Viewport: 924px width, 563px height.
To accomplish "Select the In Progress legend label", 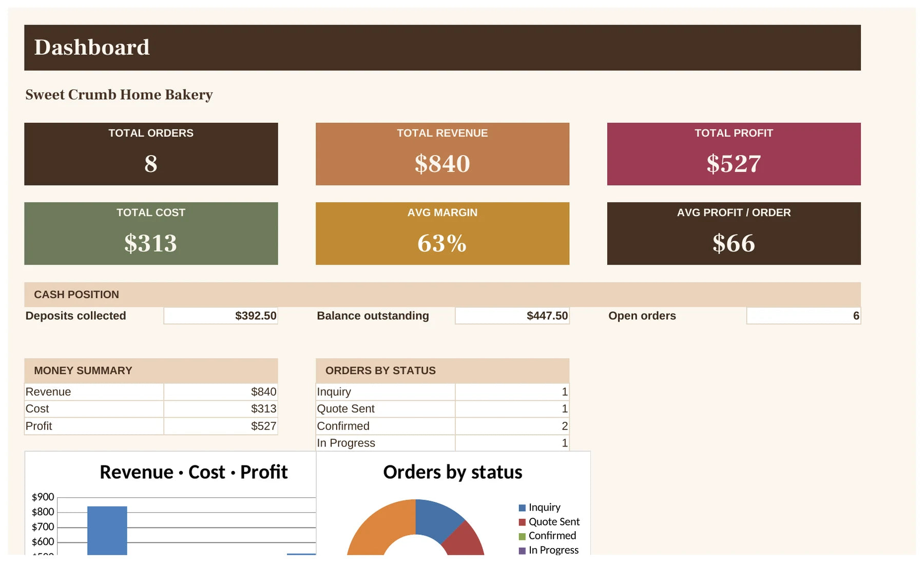I will pos(553,550).
